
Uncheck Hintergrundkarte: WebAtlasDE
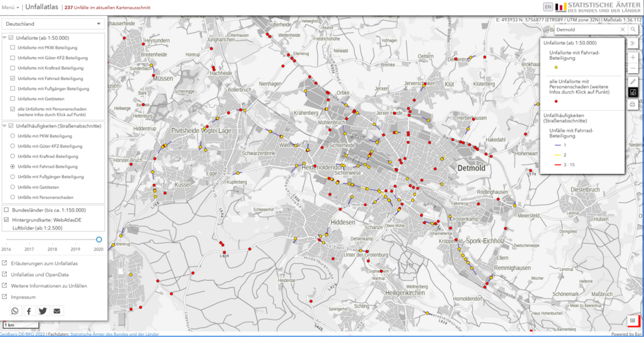pos(6,220)
